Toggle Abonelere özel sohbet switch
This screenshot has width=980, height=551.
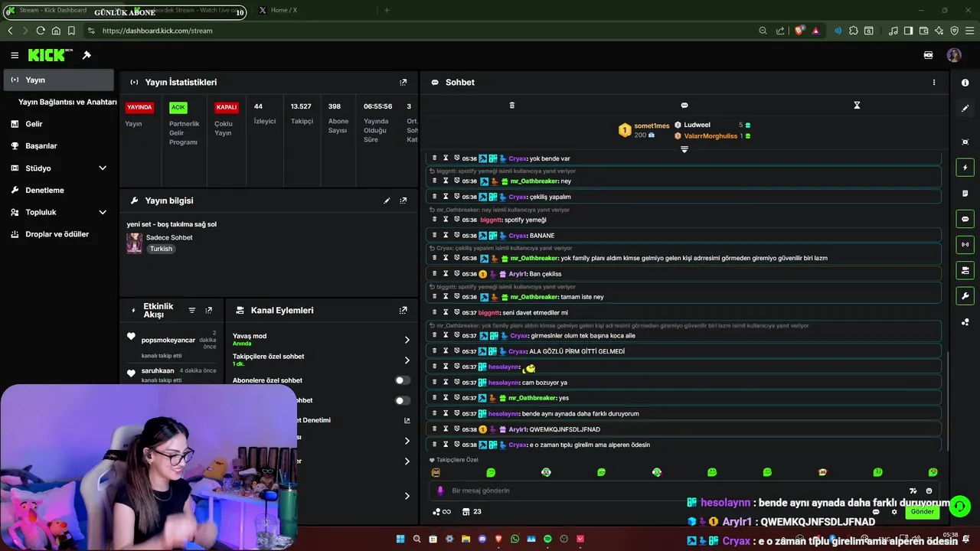tap(402, 380)
